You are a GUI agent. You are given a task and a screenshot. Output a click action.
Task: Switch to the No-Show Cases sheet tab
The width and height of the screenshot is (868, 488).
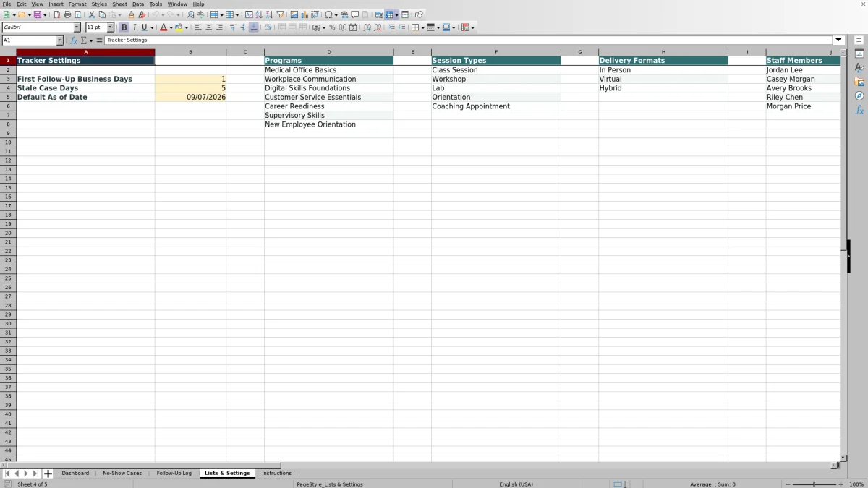pos(122,474)
